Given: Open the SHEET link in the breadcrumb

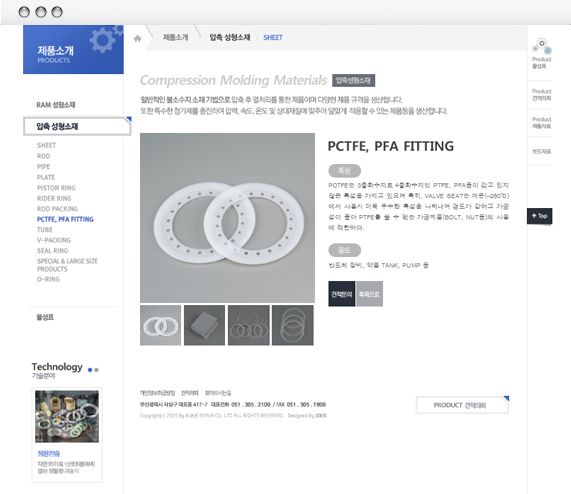Looking at the screenshot, I should (273, 37).
